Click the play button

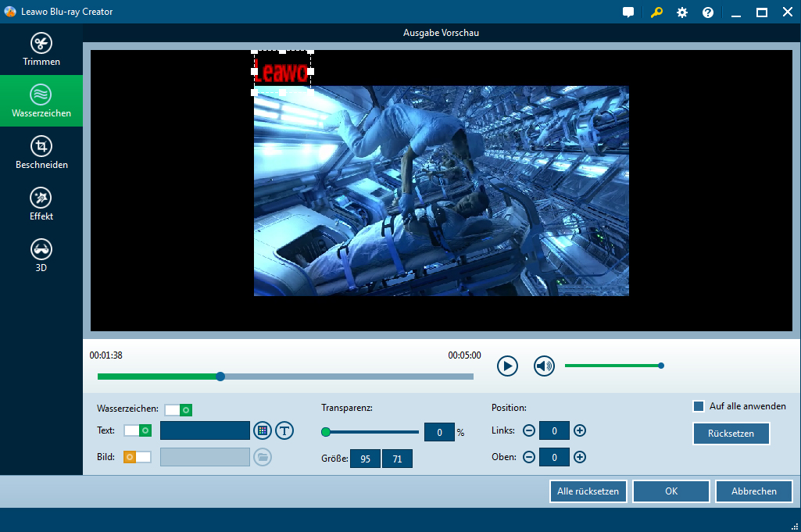(x=507, y=366)
